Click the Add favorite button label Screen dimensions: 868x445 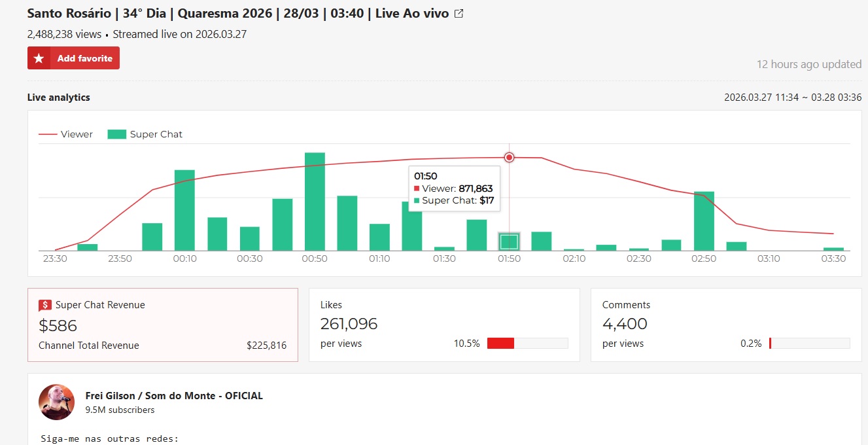(x=85, y=58)
